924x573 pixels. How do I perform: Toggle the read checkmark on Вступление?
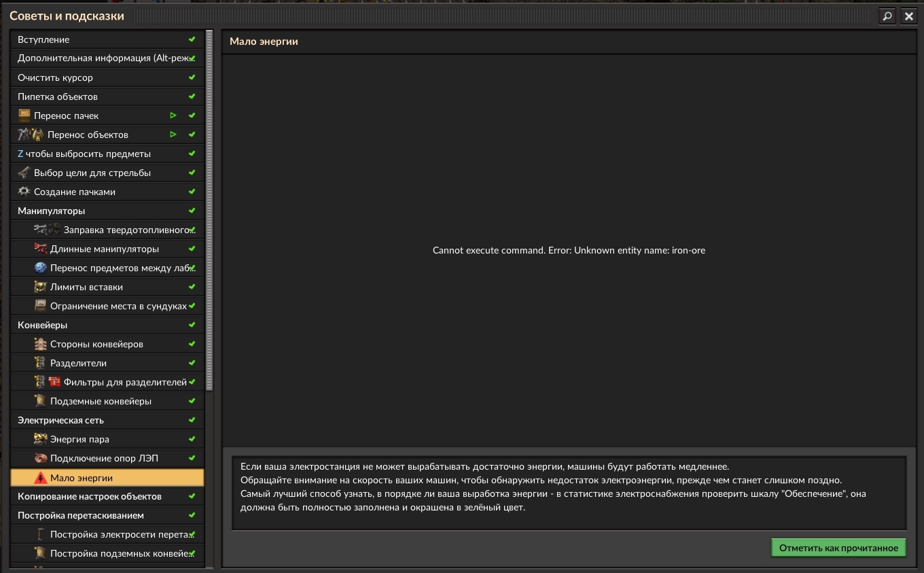click(192, 39)
